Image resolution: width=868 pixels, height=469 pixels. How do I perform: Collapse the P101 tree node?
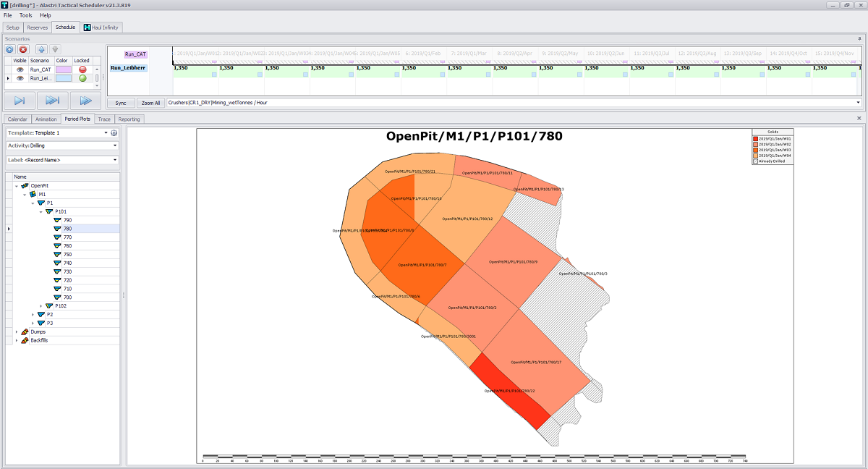(41, 211)
